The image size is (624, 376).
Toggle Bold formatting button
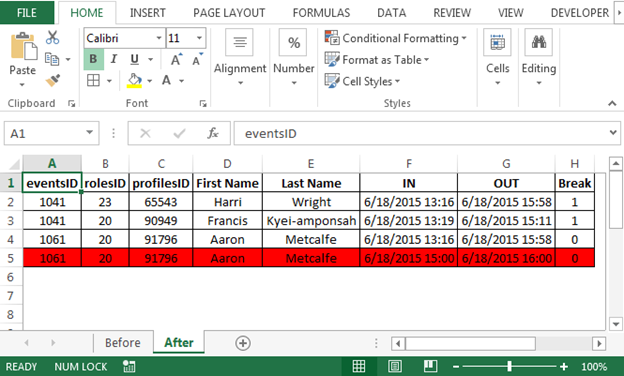click(94, 59)
